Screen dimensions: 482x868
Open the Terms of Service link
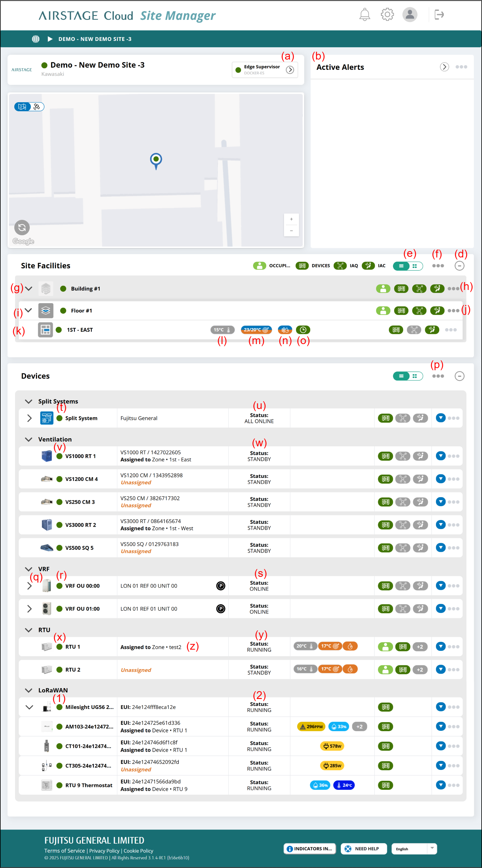point(64,851)
